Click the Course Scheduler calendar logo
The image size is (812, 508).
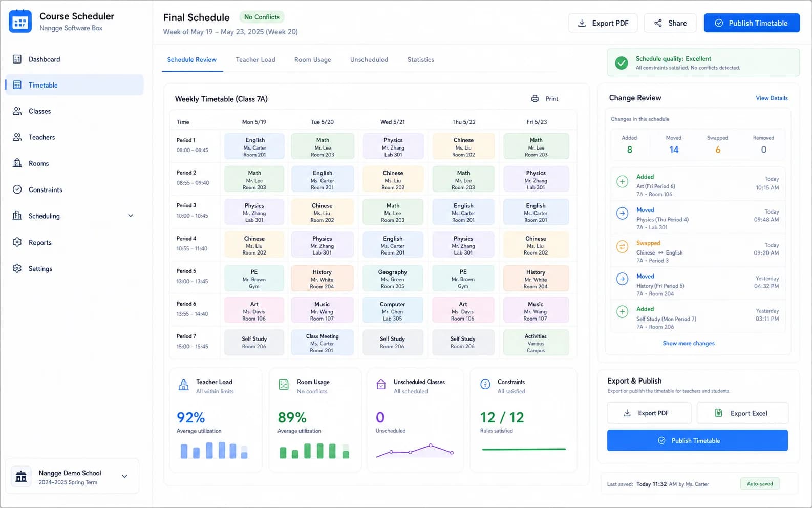click(20, 22)
